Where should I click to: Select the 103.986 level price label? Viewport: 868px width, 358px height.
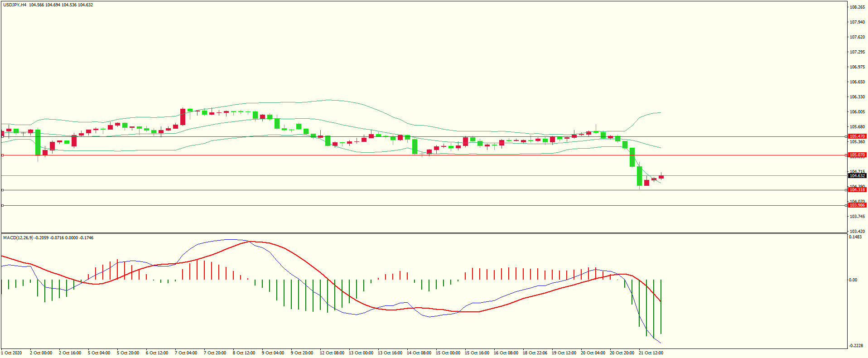[x=857, y=205]
